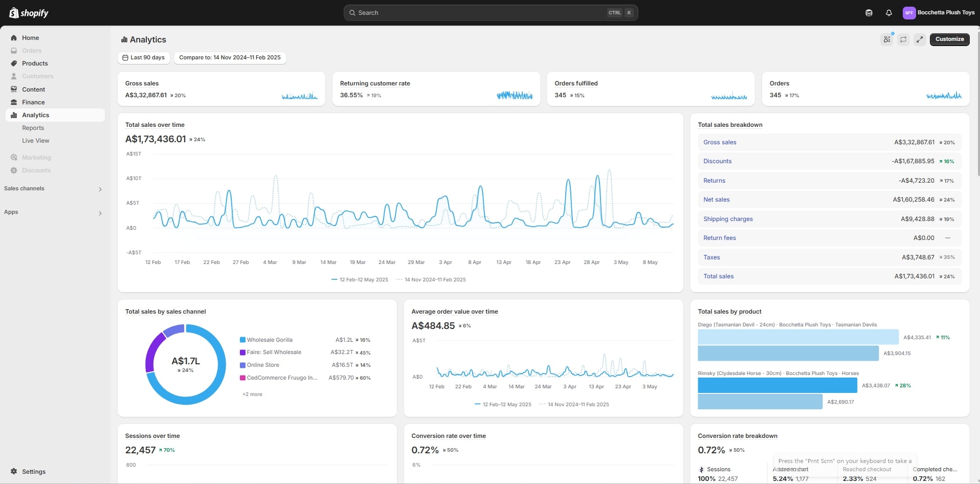Viewport: 980px width, 484px height.
Task: Expand the Sales channels section
Action: [100, 189]
